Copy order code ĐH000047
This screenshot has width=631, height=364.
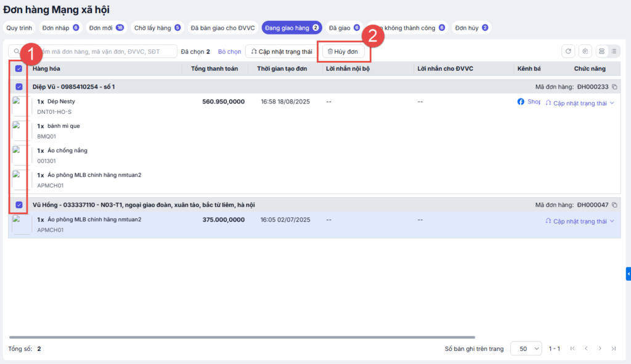[x=614, y=205]
